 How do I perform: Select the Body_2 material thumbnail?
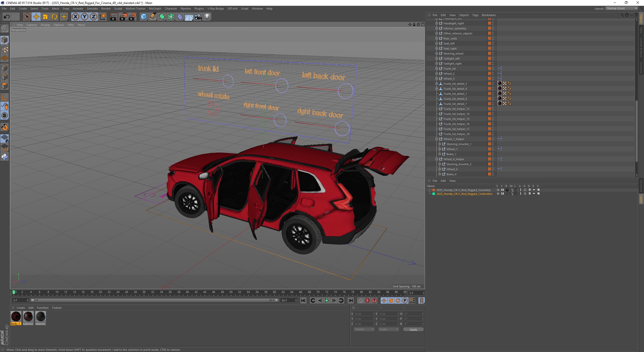coord(16,317)
